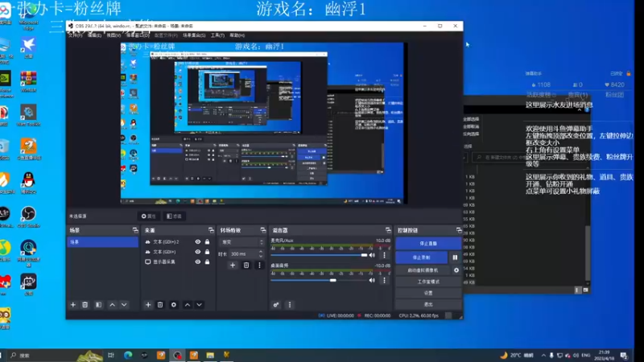
Task: Pop out the Audio Mixer dock panel
Action: point(388,231)
